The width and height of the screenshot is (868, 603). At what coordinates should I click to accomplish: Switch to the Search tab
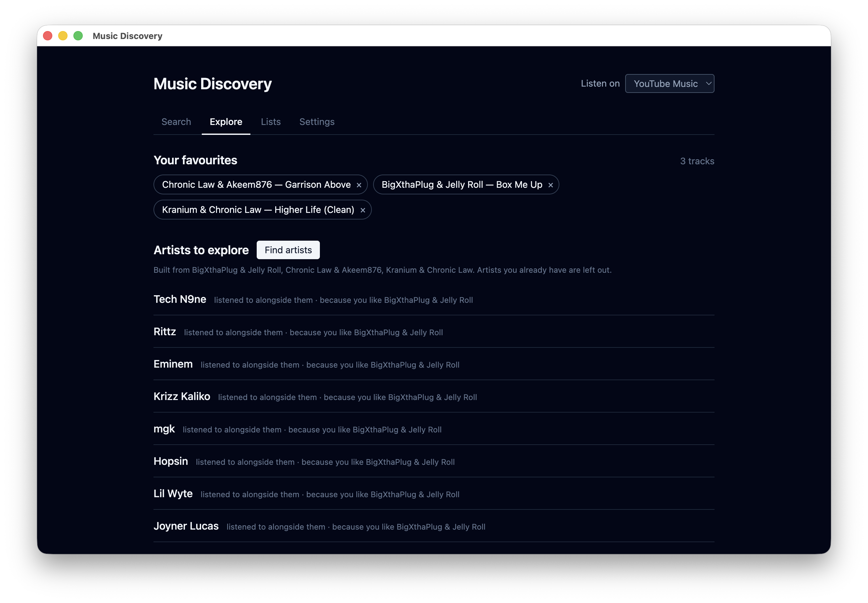tap(176, 122)
